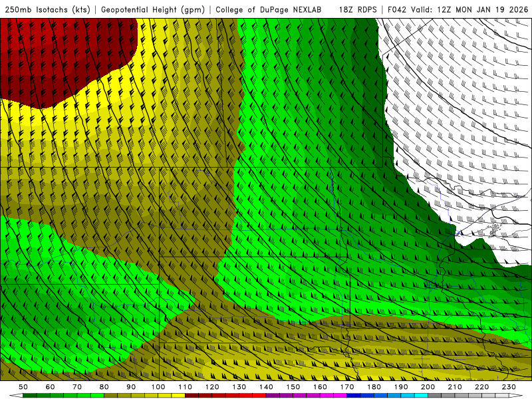
Task: Click the '220' colorbar scale label
Action: (x=481, y=387)
